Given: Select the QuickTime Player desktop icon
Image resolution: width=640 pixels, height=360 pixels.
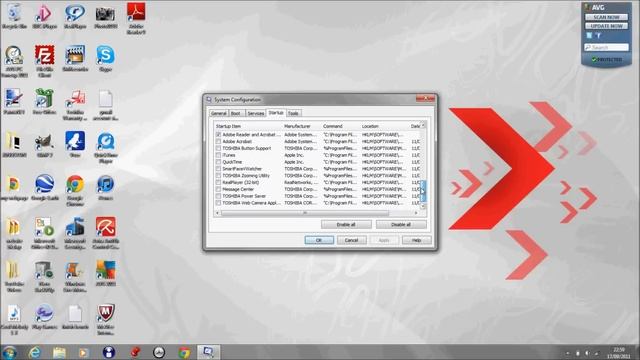Looking at the screenshot, I should (105, 148).
